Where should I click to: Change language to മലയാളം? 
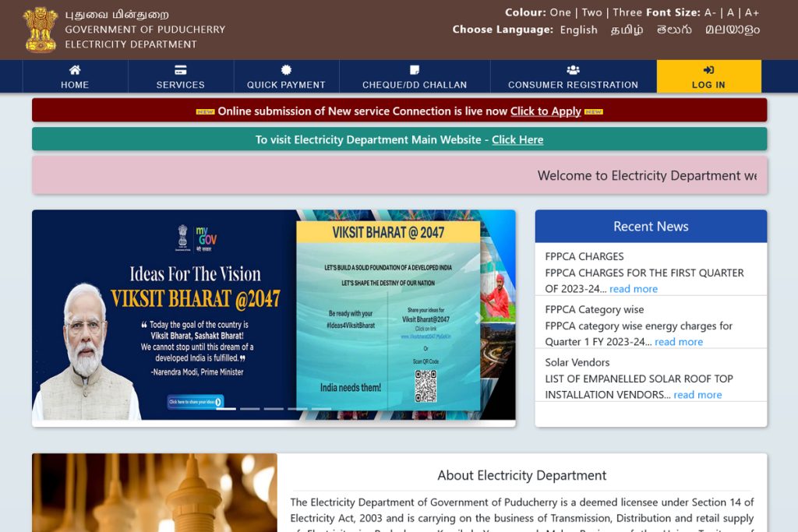coord(732,30)
